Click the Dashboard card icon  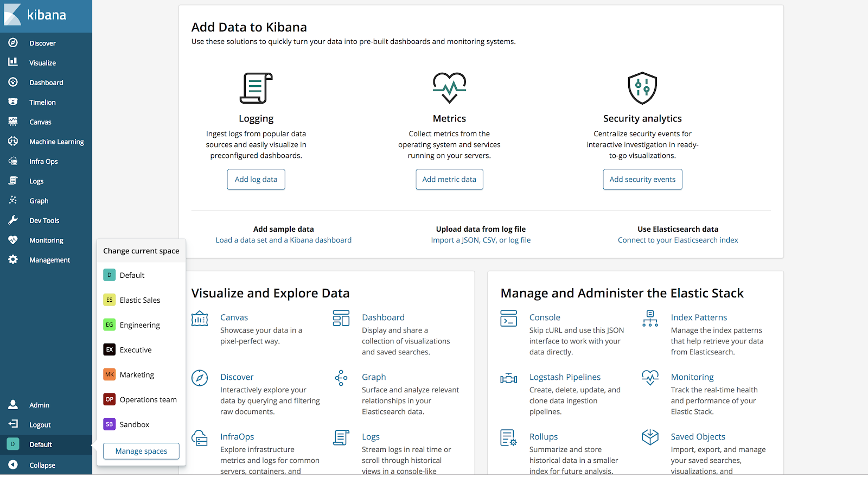(341, 319)
